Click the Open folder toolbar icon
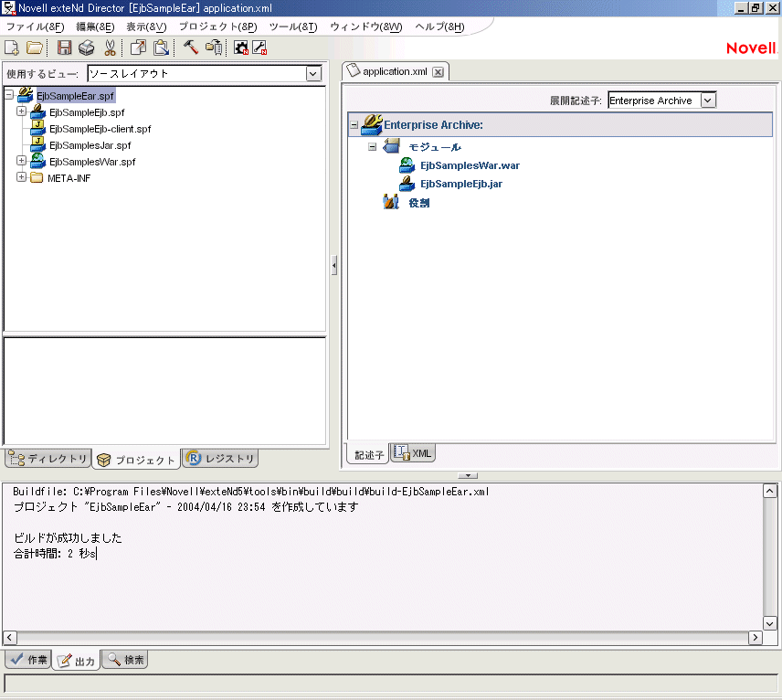The height and width of the screenshot is (700, 782). [x=34, y=48]
